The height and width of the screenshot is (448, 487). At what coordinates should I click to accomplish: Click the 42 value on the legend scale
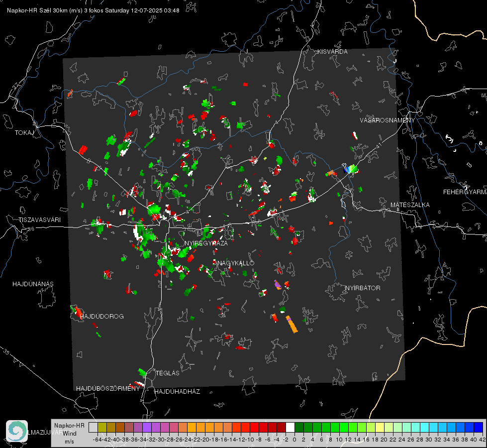[482, 440]
